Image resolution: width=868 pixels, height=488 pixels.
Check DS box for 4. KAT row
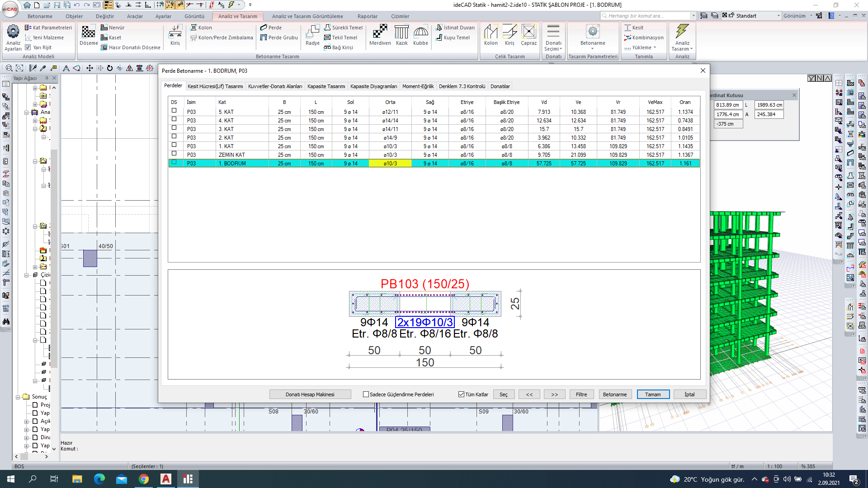click(174, 119)
